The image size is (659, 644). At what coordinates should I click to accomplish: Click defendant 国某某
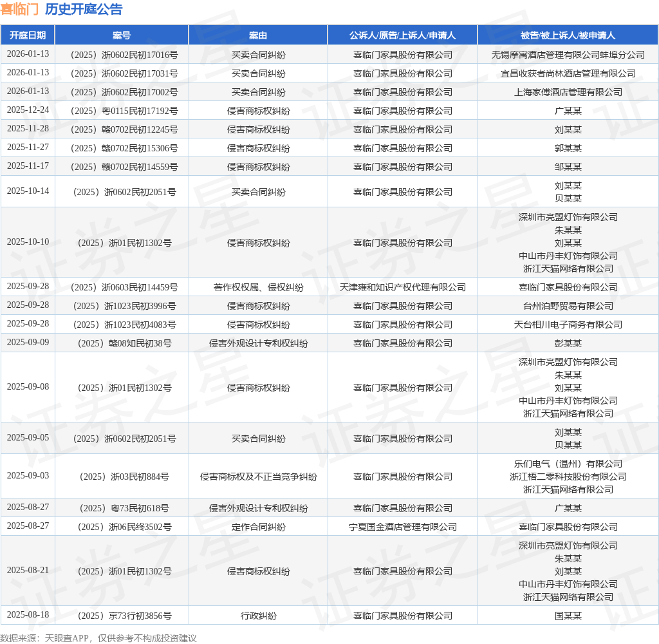[x=568, y=616]
